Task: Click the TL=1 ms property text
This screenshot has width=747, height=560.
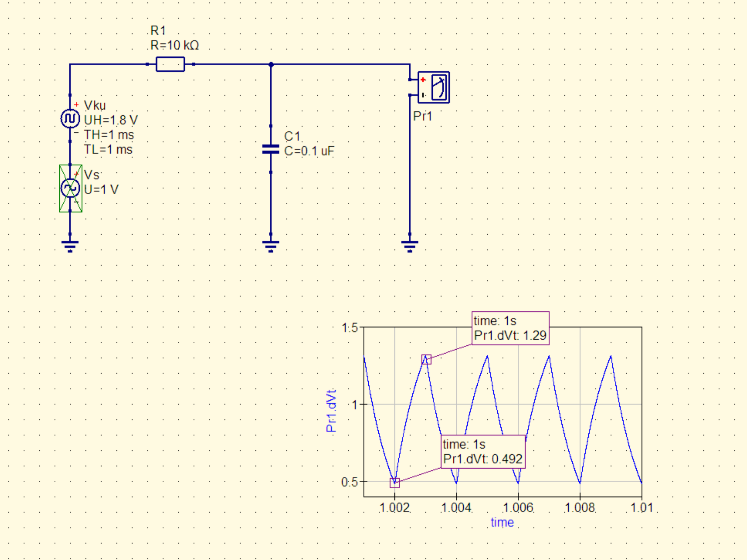Action: point(108,150)
